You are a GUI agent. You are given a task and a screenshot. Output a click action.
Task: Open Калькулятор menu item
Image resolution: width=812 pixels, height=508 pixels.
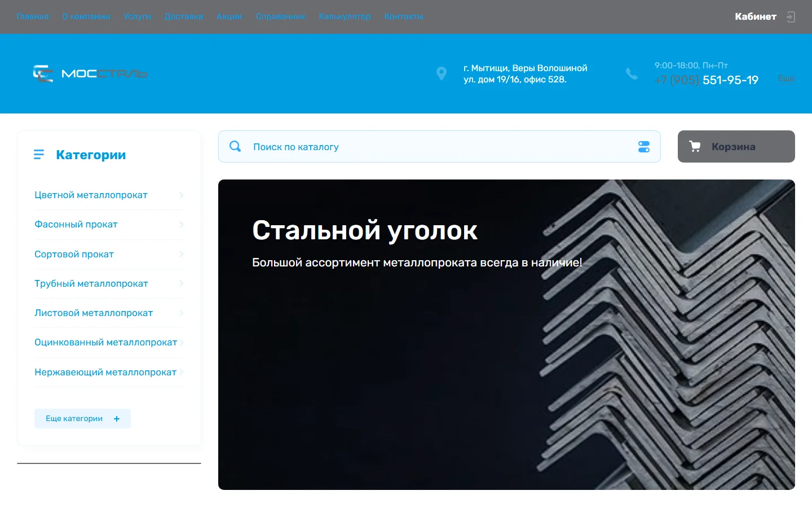[345, 16]
